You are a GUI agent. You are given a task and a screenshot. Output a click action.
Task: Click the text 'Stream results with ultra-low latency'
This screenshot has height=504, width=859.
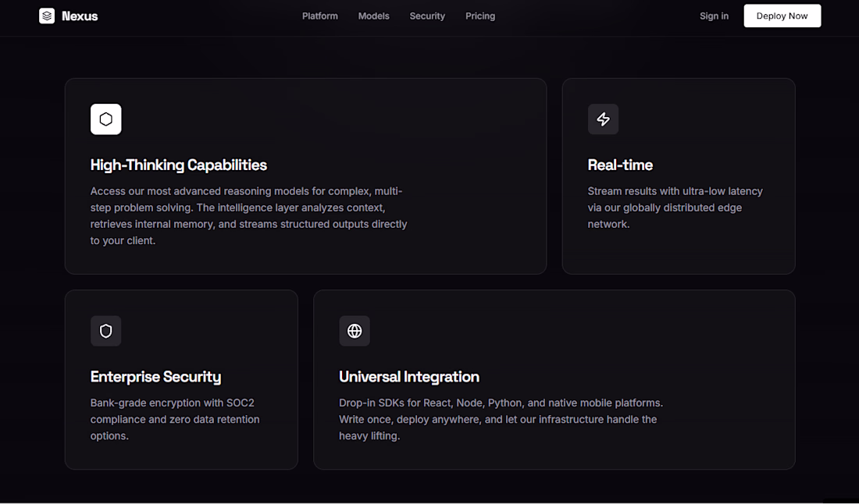(x=675, y=191)
